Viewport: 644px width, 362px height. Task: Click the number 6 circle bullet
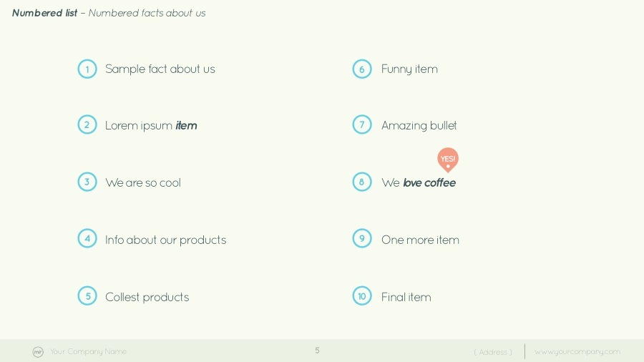[x=362, y=69]
